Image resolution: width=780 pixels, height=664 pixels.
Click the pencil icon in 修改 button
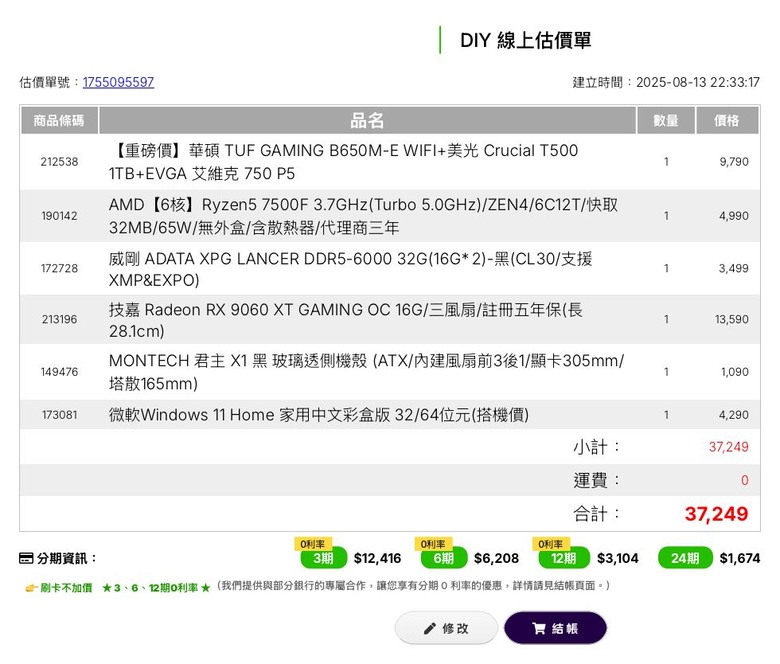tap(430, 629)
